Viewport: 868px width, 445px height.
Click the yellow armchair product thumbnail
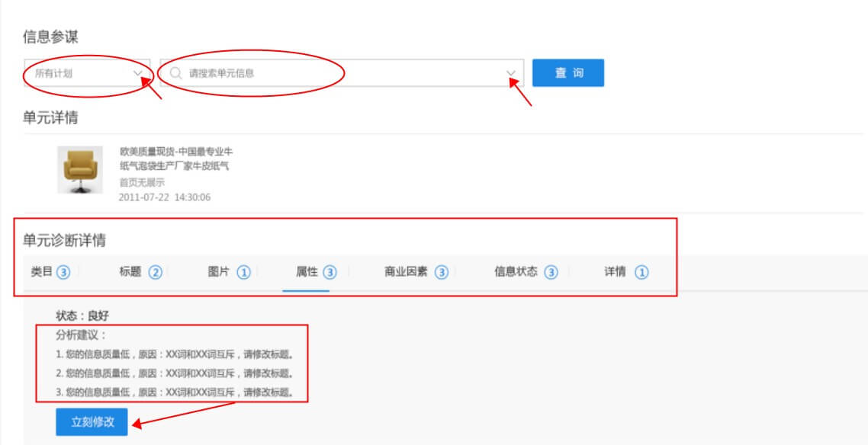coord(80,170)
